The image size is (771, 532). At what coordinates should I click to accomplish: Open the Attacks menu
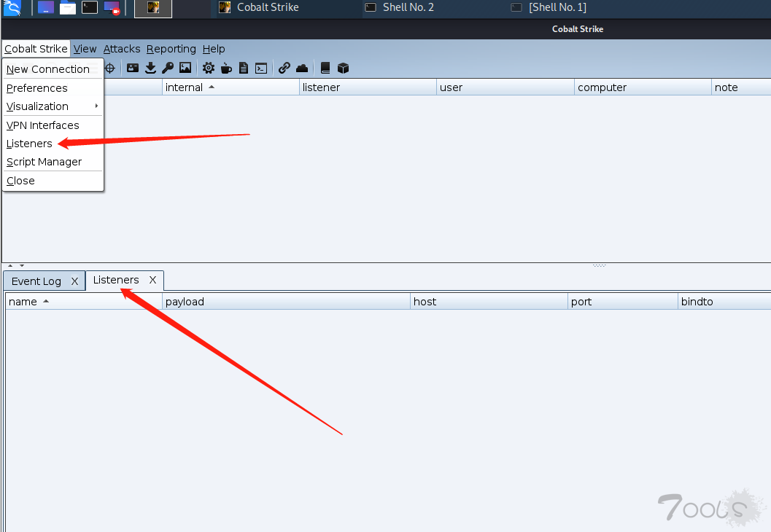[x=122, y=49]
